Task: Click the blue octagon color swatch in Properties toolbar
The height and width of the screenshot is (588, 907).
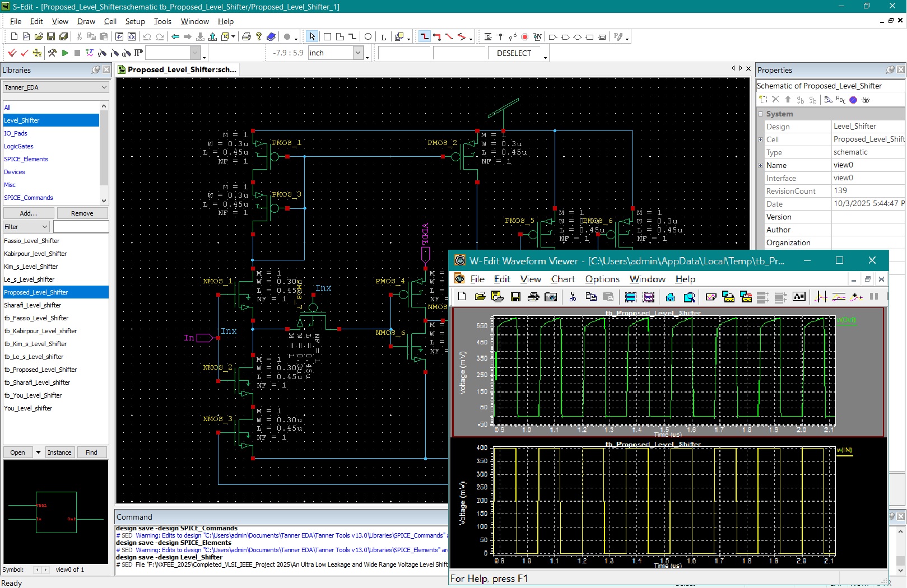Action: [x=853, y=100]
